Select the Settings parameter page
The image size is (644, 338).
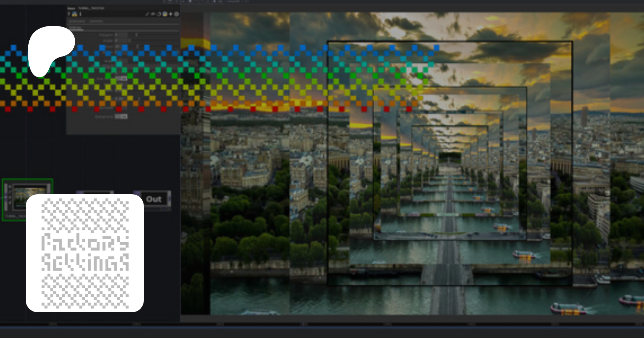(75, 28)
